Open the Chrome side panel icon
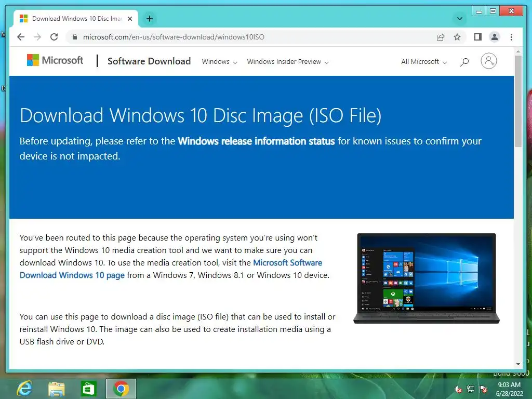 point(478,37)
